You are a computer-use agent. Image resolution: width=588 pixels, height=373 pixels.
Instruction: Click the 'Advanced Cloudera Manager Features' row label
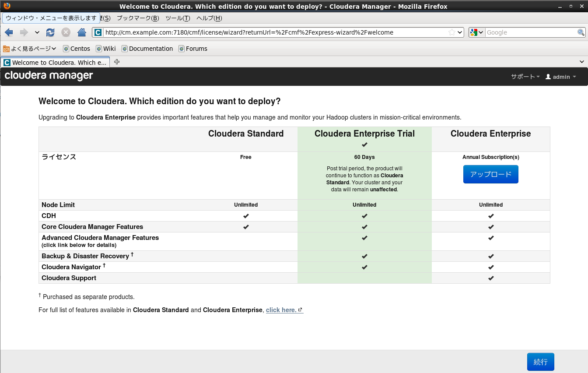100,238
